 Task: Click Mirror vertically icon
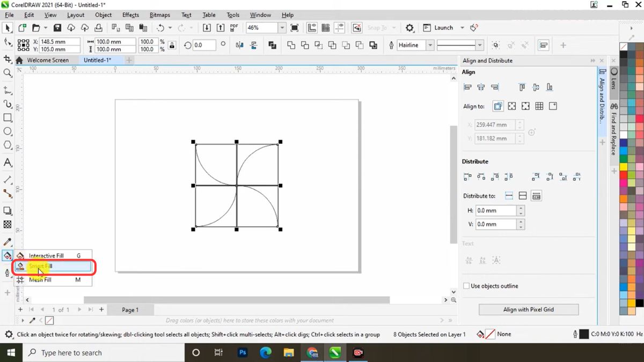tap(254, 45)
